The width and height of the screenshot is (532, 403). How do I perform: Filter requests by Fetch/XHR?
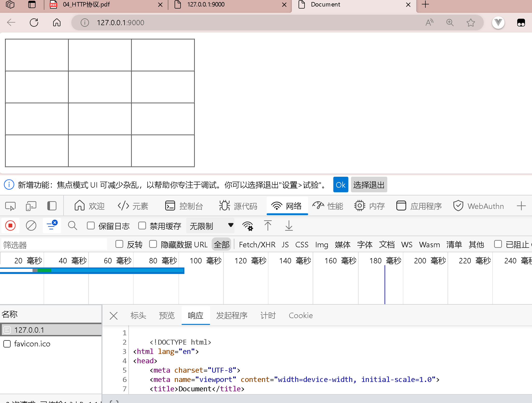pyautogui.click(x=257, y=244)
